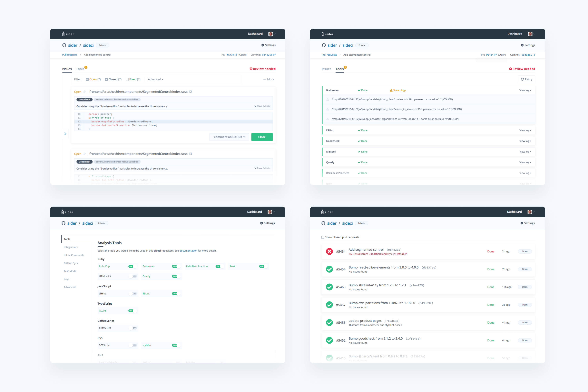
Task: Select the GitHub Sync settings menu item
Action: [71, 263]
